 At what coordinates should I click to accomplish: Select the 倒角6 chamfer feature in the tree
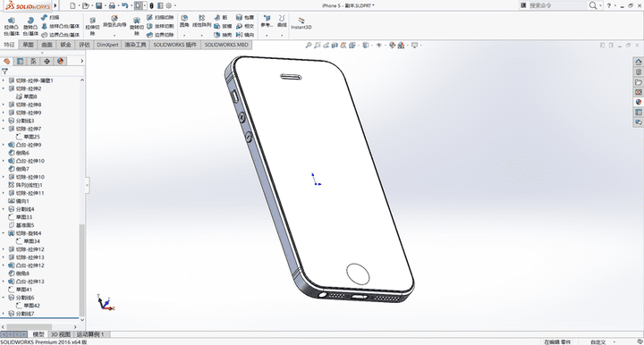[x=19, y=153]
